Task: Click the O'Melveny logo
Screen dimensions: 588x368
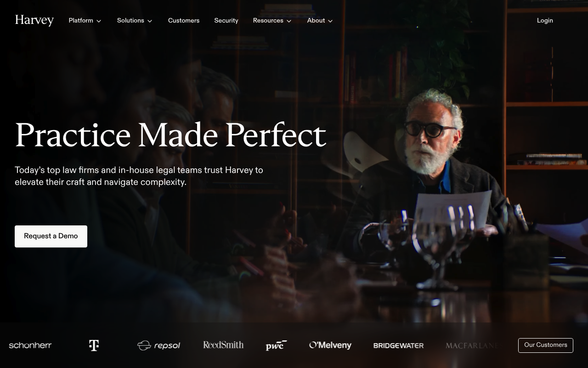Action: pos(330,345)
